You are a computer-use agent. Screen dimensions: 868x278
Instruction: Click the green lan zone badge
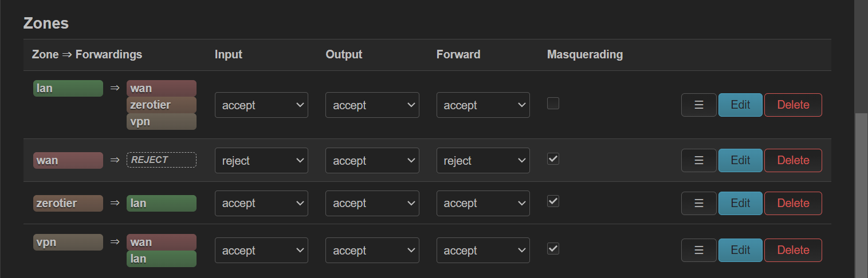(68, 89)
